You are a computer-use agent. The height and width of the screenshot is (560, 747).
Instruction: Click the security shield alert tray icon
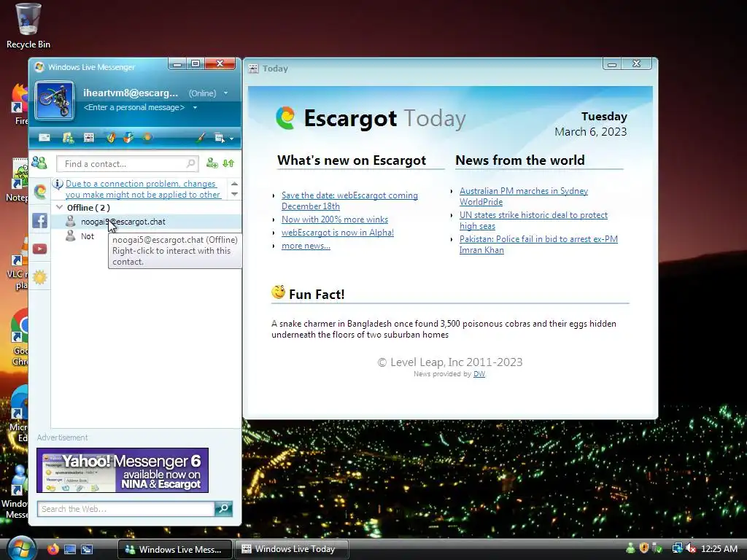pos(643,548)
